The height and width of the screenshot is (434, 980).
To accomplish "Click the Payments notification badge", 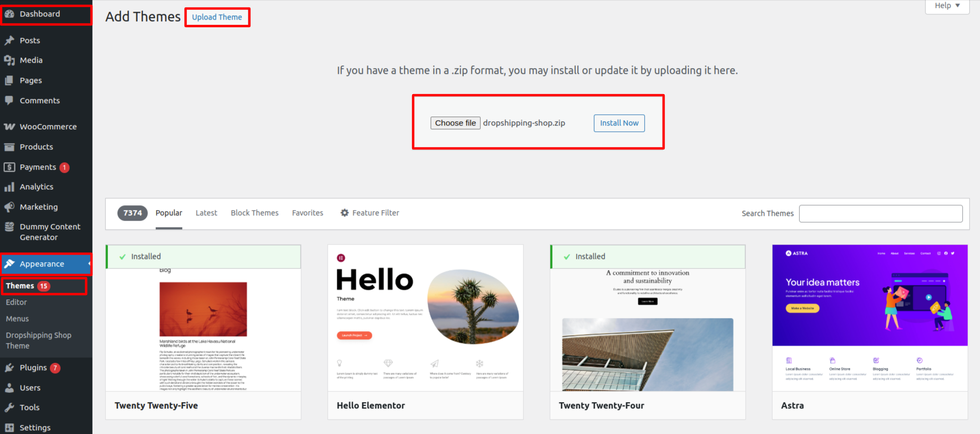I will 64,168.
